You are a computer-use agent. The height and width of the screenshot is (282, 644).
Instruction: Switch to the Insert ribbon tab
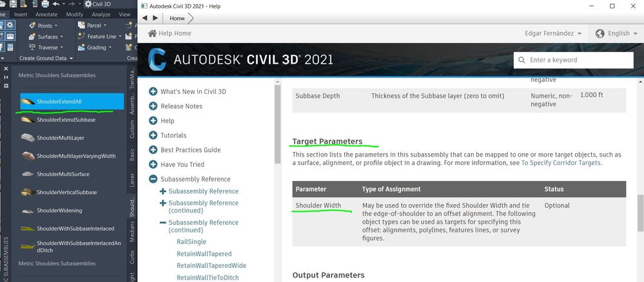21,14
